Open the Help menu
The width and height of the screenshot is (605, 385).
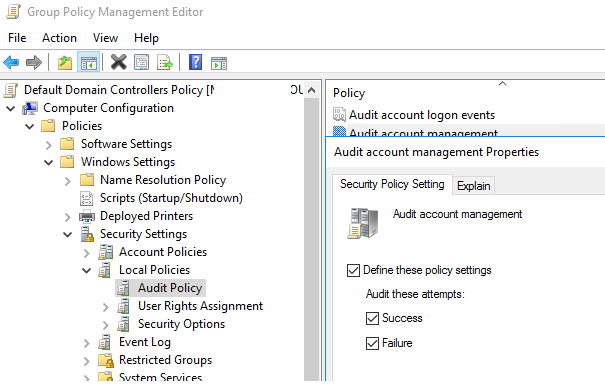pos(146,38)
